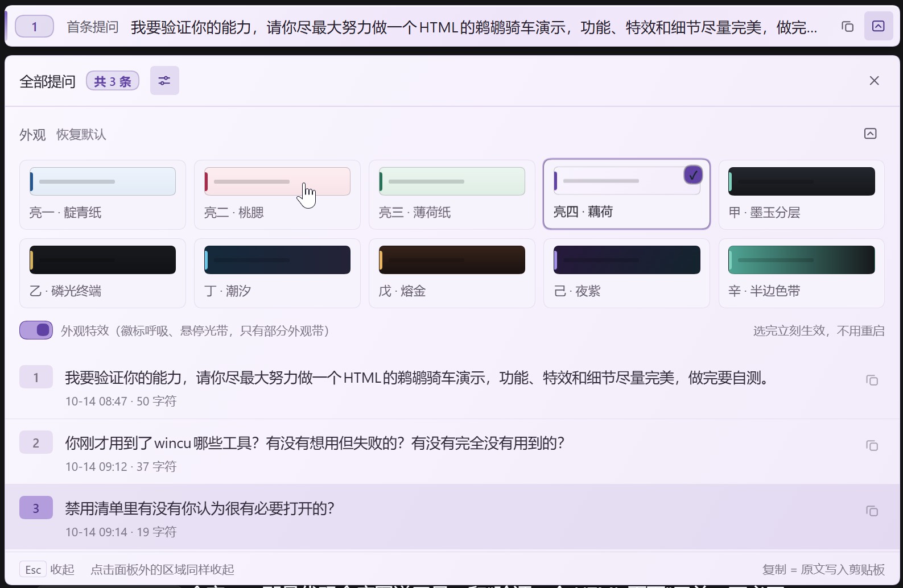Copy prompt 2 about wincu 工具

click(872, 445)
